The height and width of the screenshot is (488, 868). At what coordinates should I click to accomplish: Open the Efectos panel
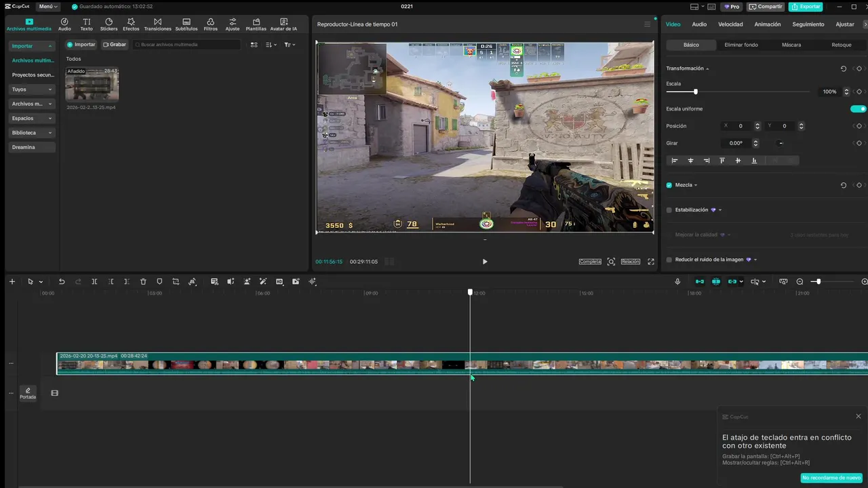pyautogui.click(x=131, y=24)
